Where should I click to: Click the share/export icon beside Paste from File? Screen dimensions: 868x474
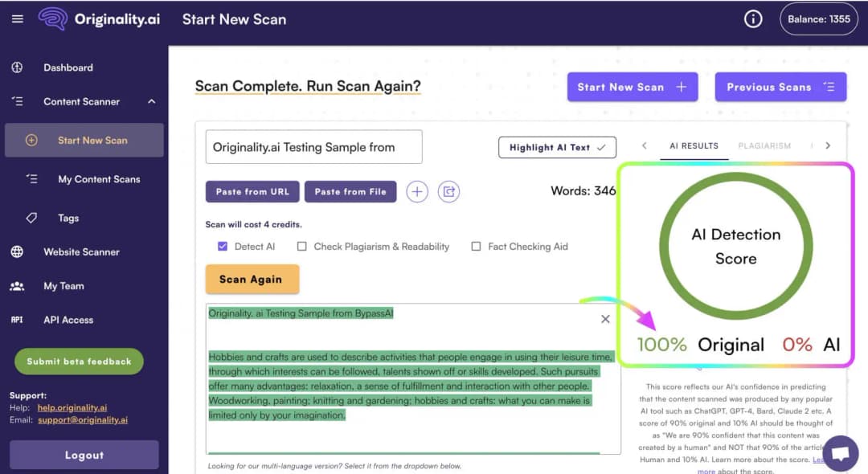tap(448, 191)
